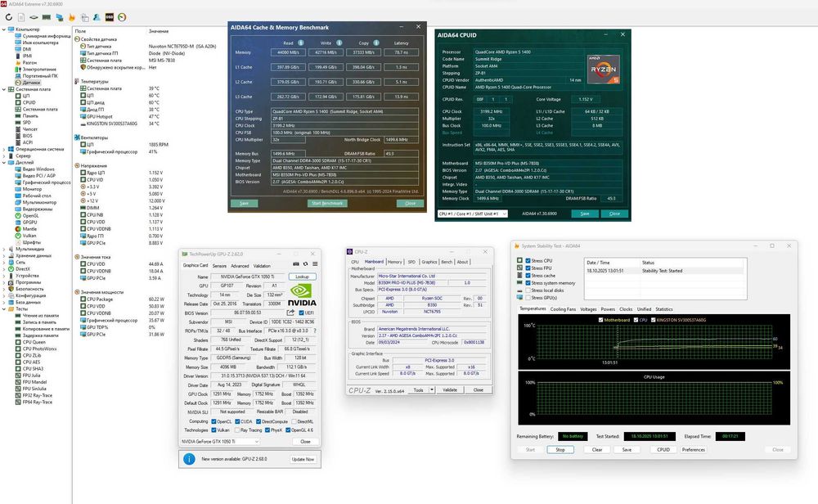The image size is (818, 504).
Task: Click the Refresh icon in AIDA64 toolbar
Action: click(x=9, y=17)
